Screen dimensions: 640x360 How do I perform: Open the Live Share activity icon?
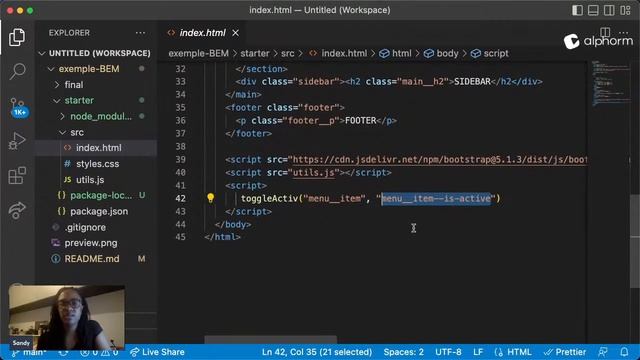(x=17, y=210)
